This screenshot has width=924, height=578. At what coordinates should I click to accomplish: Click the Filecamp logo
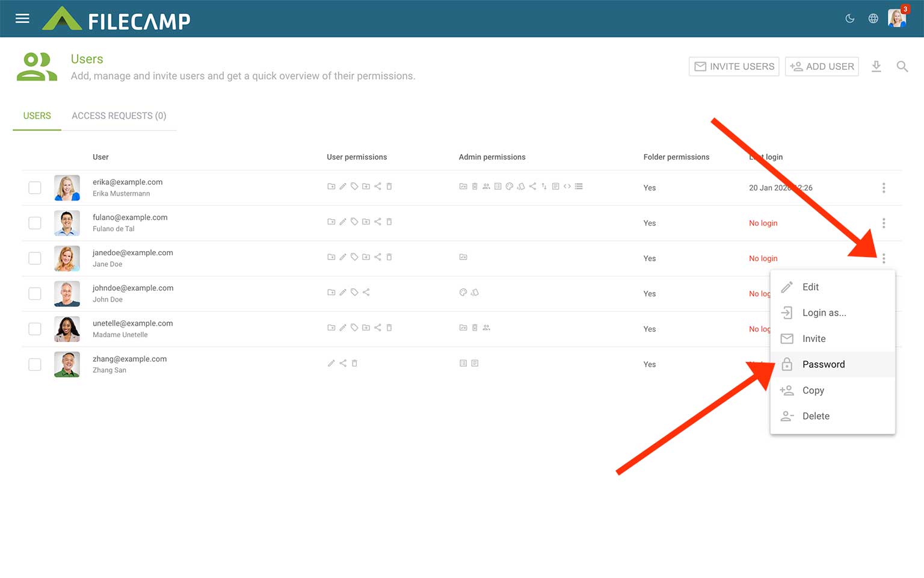click(x=117, y=19)
